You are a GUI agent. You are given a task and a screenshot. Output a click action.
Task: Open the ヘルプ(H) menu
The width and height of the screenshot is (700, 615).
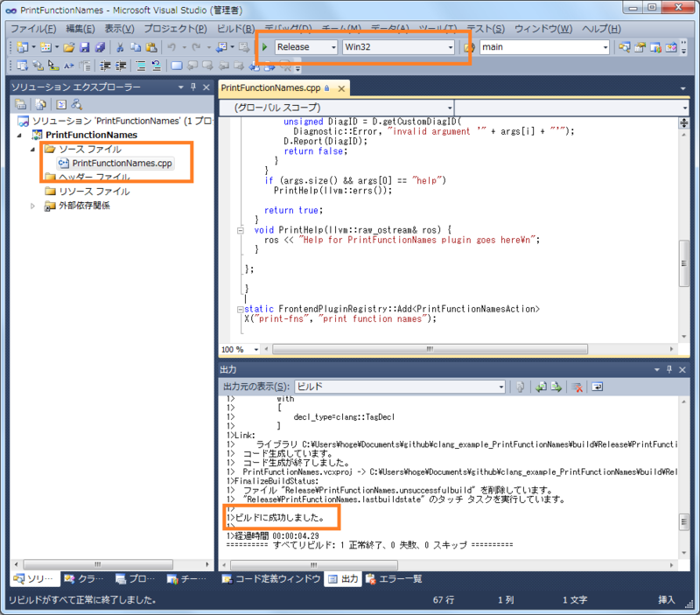pos(601,29)
